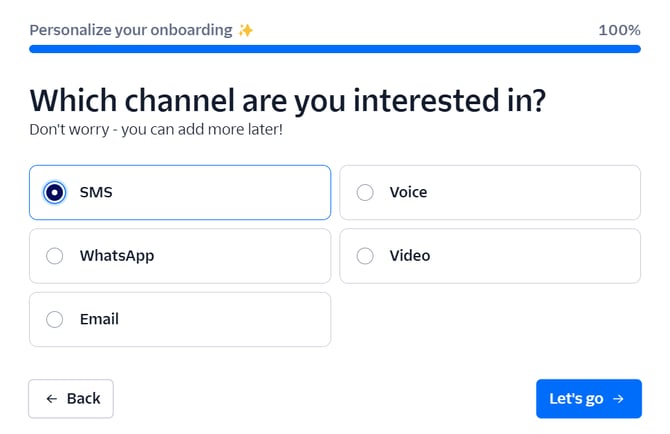Click the Voice option label text
Screen dimensions: 670x434
point(408,192)
